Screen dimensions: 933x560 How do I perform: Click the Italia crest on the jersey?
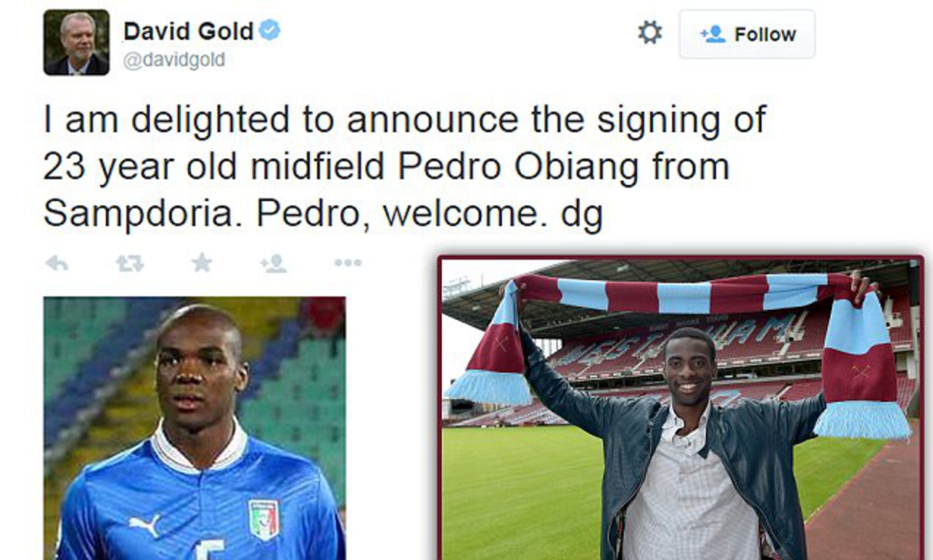(264, 519)
